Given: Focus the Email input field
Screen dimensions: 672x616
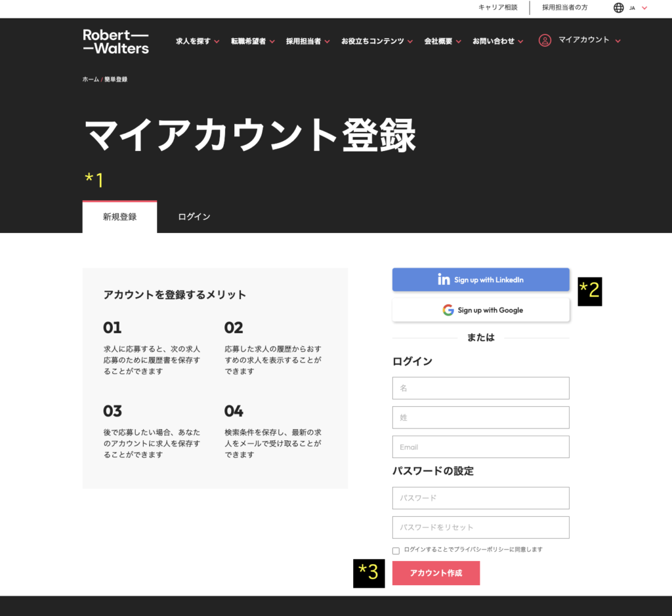Looking at the screenshot, I should (481, 447).
